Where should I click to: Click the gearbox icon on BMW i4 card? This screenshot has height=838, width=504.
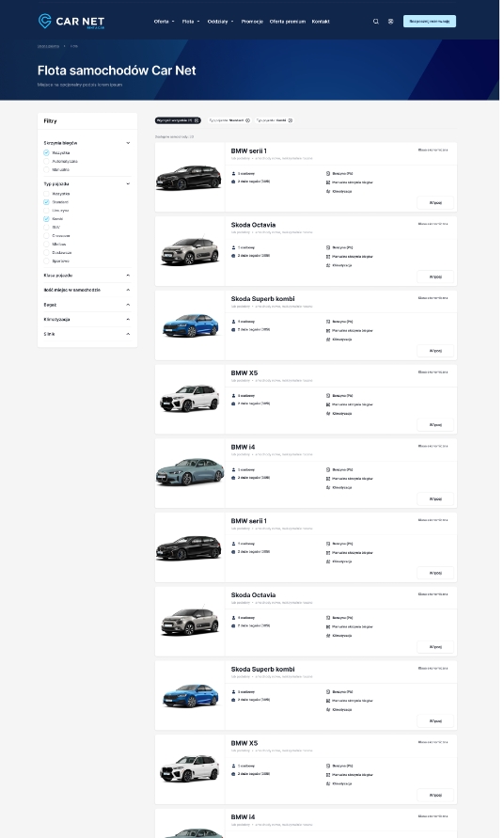(x=328, y=479)
